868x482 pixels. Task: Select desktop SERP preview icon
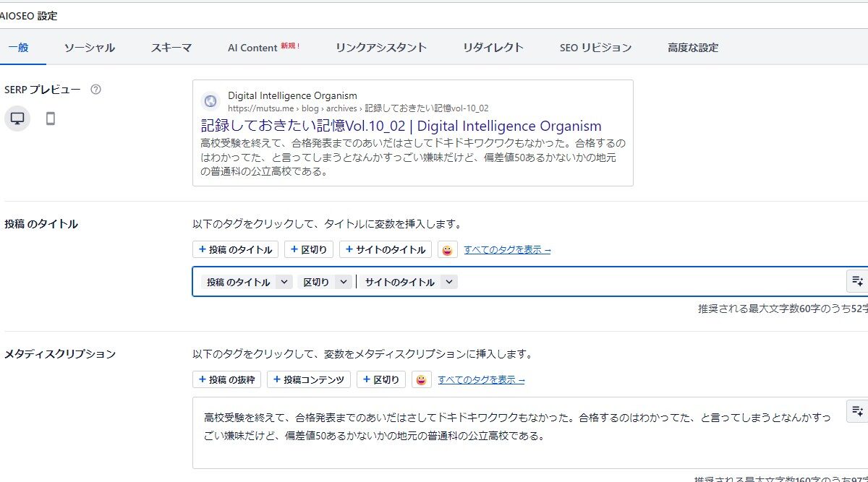click(x=17, y=119)
